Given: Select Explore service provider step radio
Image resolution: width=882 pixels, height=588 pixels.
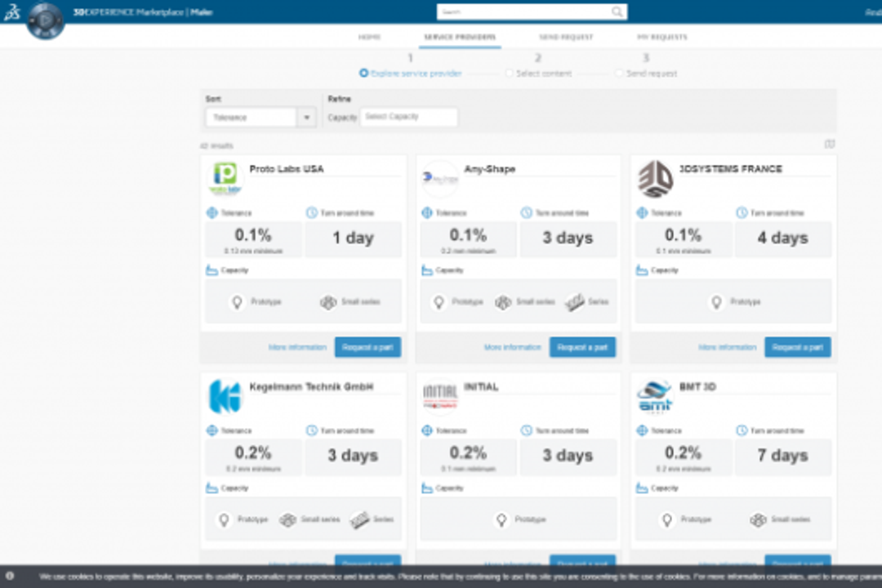Looking at the screenshot, I should pos(363,73).
